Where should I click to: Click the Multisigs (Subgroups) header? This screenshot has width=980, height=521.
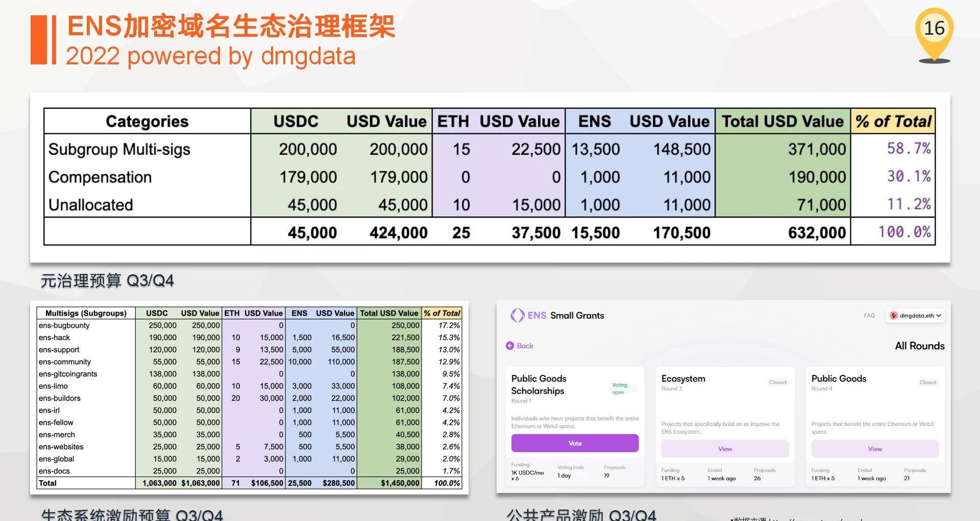pos(86,313)
